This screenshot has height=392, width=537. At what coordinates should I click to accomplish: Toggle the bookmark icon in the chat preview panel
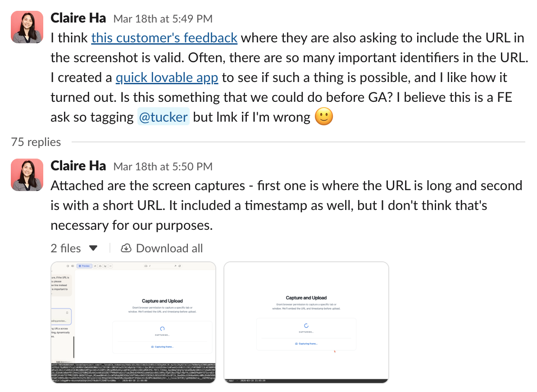(67, 313)
